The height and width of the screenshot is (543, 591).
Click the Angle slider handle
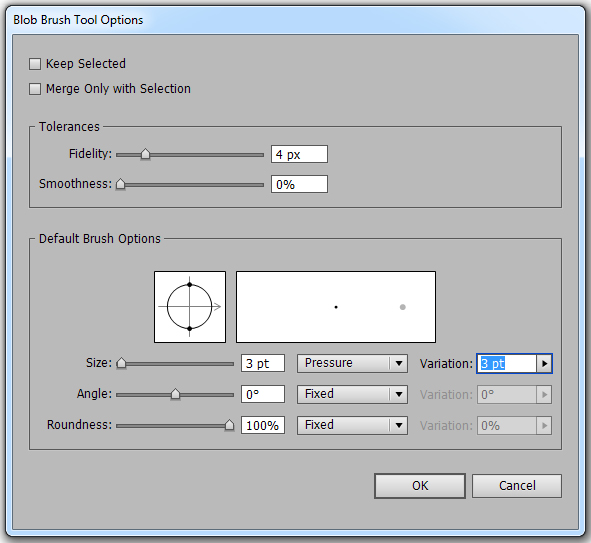point(175,395)
